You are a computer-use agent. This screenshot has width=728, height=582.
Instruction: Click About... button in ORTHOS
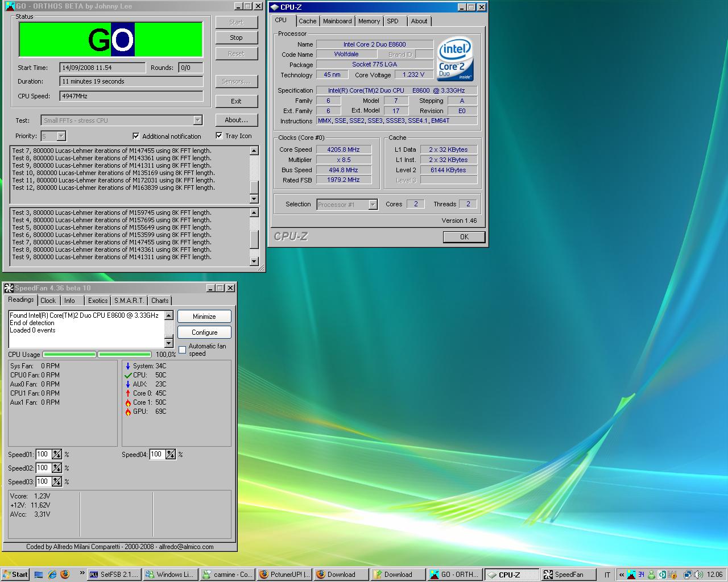(x=237, y=120)
